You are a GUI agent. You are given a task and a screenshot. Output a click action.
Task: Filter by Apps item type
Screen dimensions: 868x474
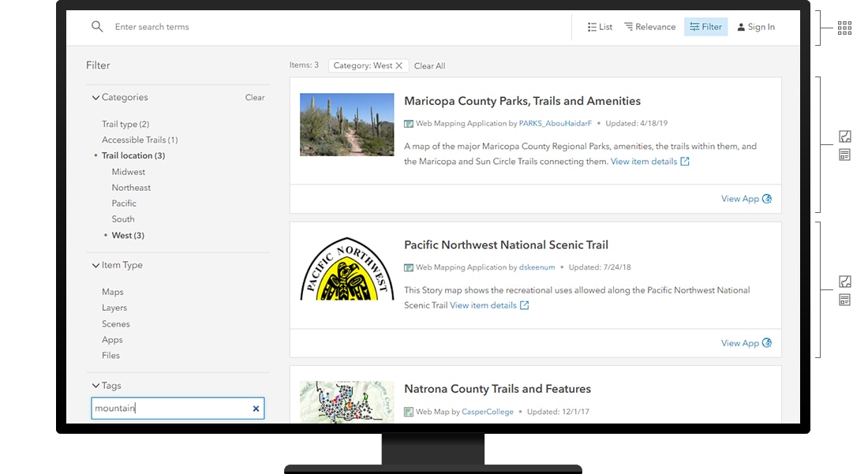point(112,340)
